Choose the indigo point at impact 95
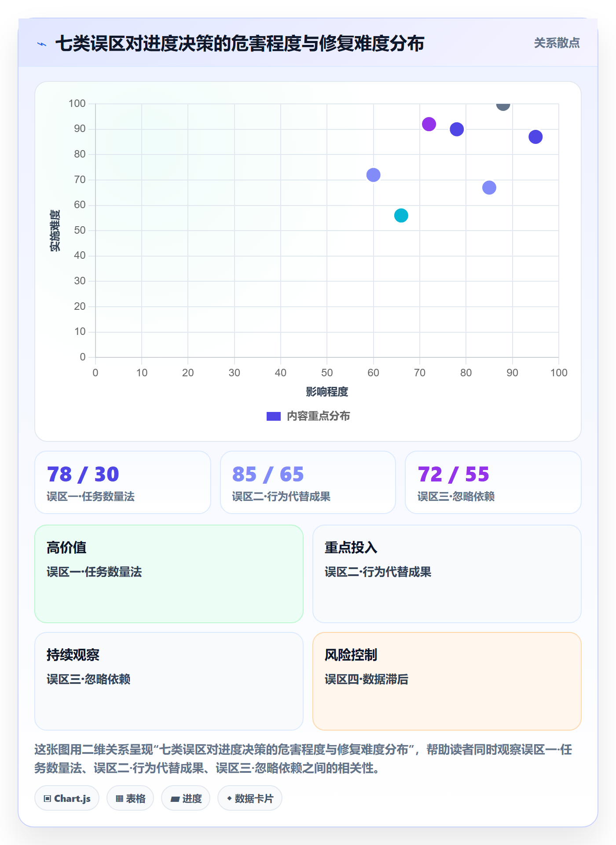 click(x=535, y=137)
